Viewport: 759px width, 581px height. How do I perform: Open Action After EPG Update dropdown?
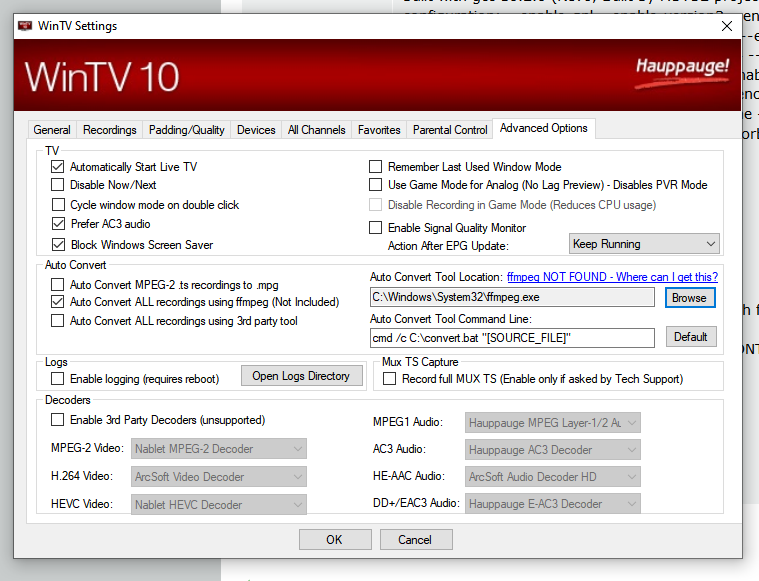pos(644,244)
